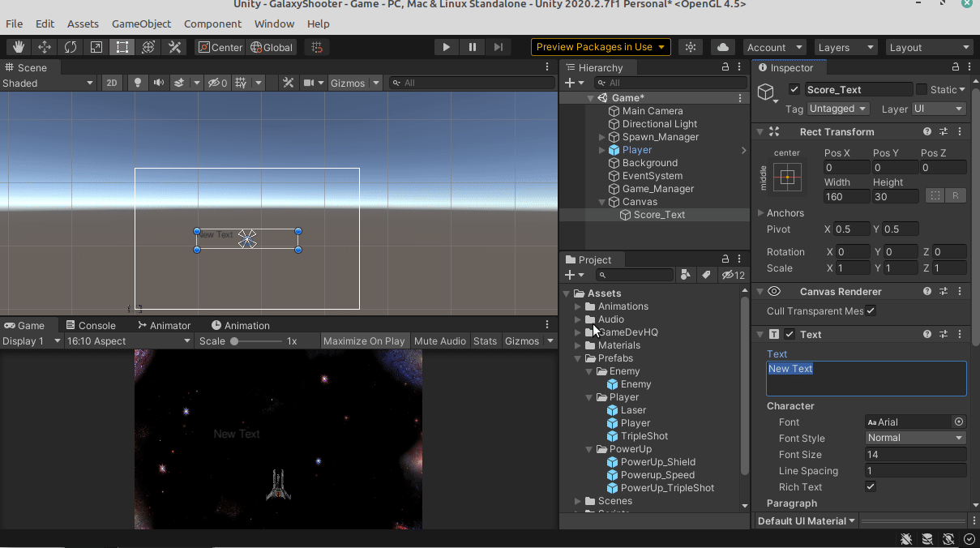Click the Pause button
980x548 pixels.
[x=473, y=47]
